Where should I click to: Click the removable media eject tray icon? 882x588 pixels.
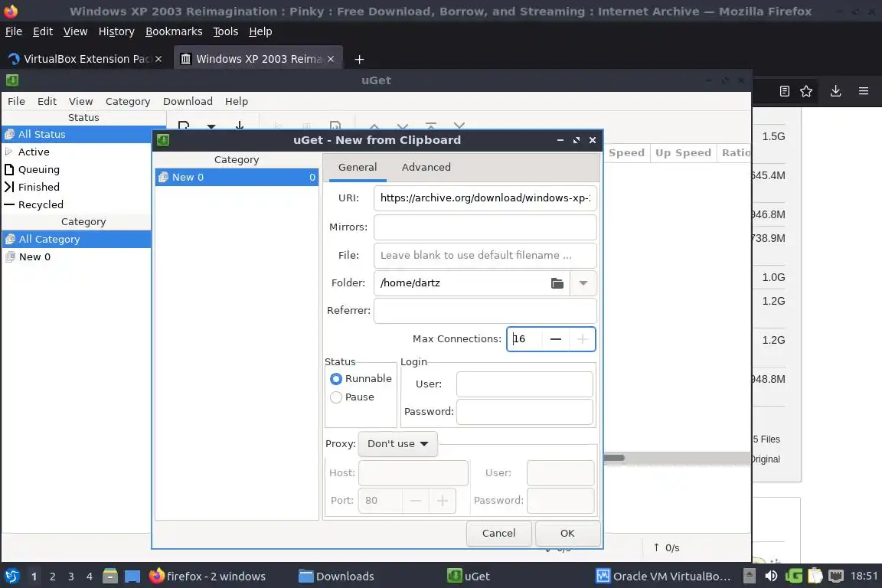tap(750, 576)
